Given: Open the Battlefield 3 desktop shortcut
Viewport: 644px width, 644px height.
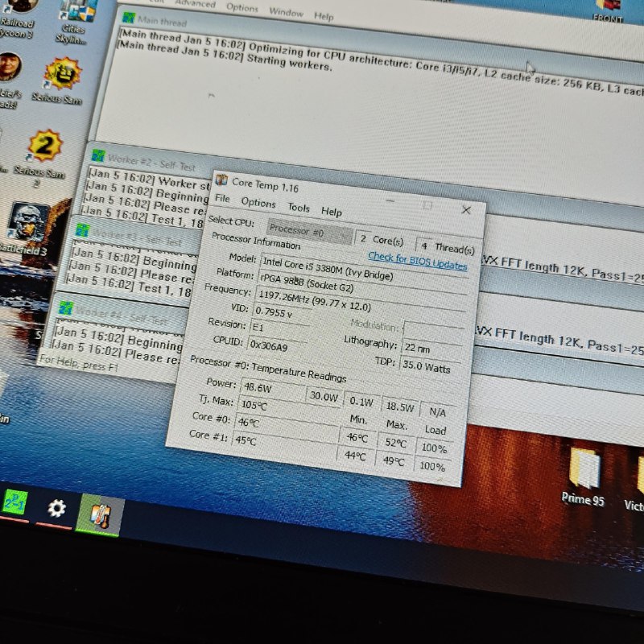Looking at the screenshot, I should pyautogui.click(x=26, y=229).
